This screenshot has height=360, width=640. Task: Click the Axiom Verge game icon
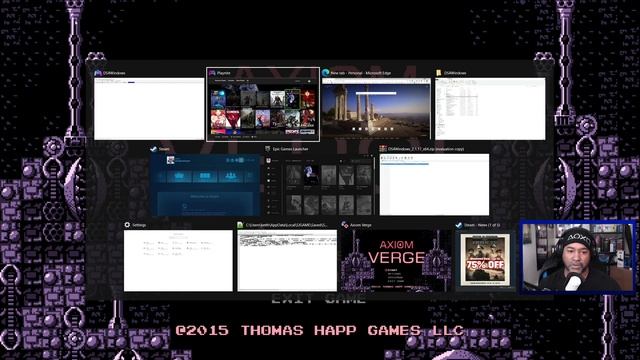pos(345,225)
